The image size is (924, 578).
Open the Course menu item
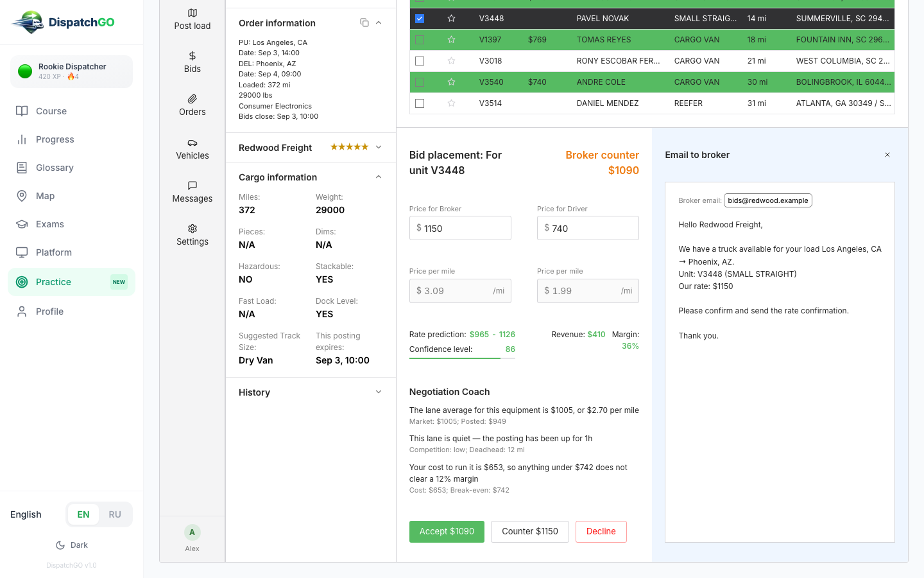pos(72,111)
